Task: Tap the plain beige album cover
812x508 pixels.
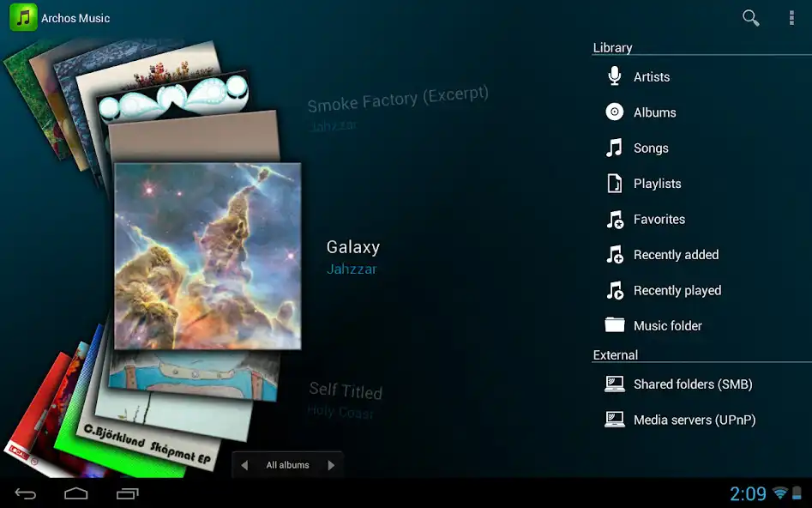Action: point(194,136)
